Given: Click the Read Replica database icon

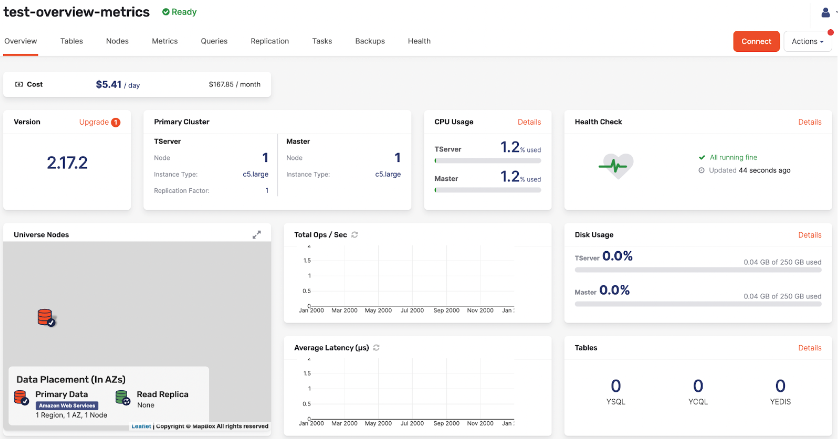Looking at the screenshot, I should [122, 398].
